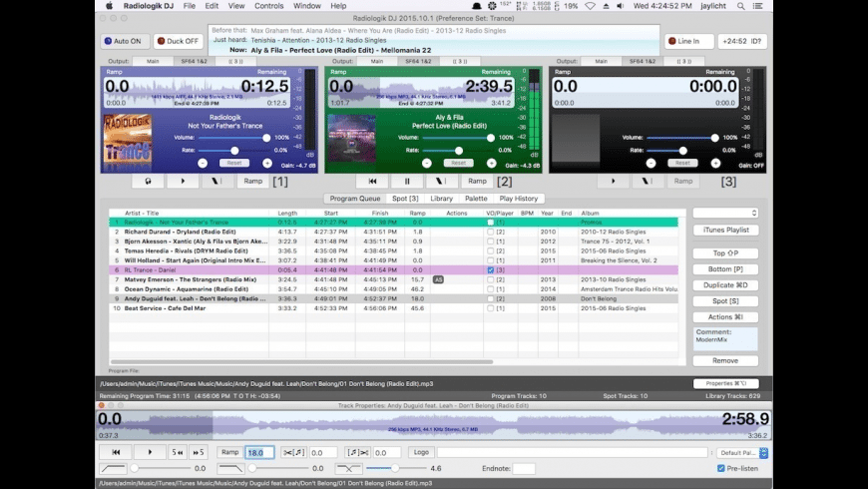Click the Logo button in Track Properties
868x489 pixels.
421,452
